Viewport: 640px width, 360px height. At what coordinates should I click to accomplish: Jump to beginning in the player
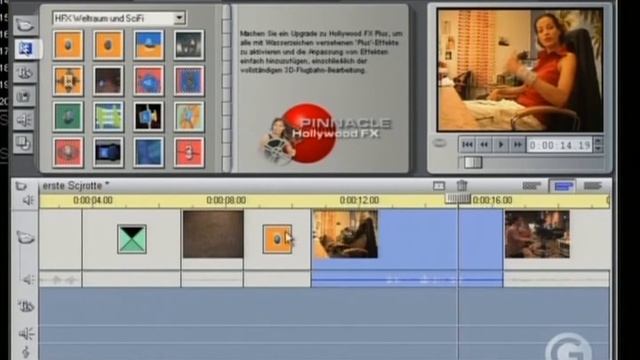coord(467,144)
